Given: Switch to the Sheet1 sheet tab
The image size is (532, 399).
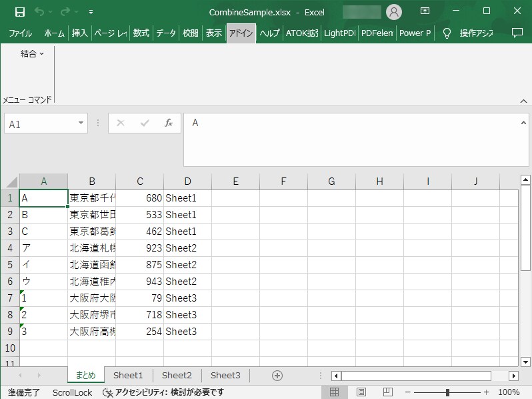Looking at the screenshot, I should (128, 375).
